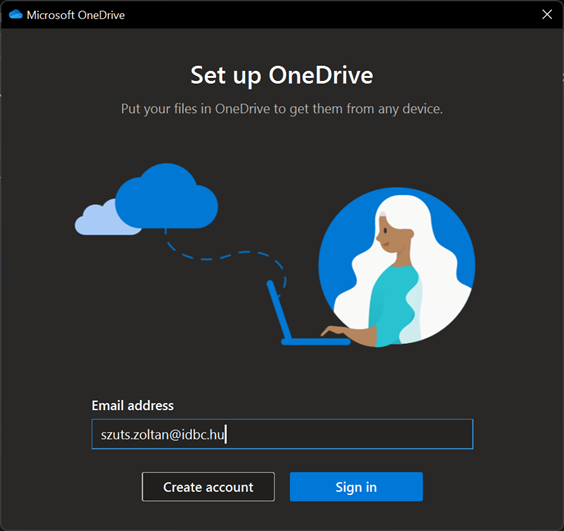Click the OneDrive cloud icon in title bar
Viewport: 564px width, 531px height.
pyautogui.click(x=15, y=15)
